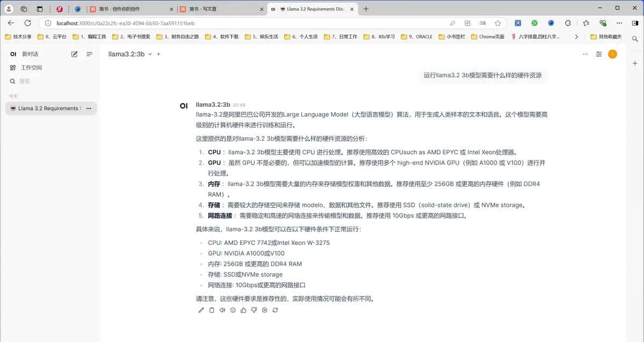The width and height of the screenshot is (644, 342).
Task: Open 搜索 to search chats
Action: pos(24,81)
